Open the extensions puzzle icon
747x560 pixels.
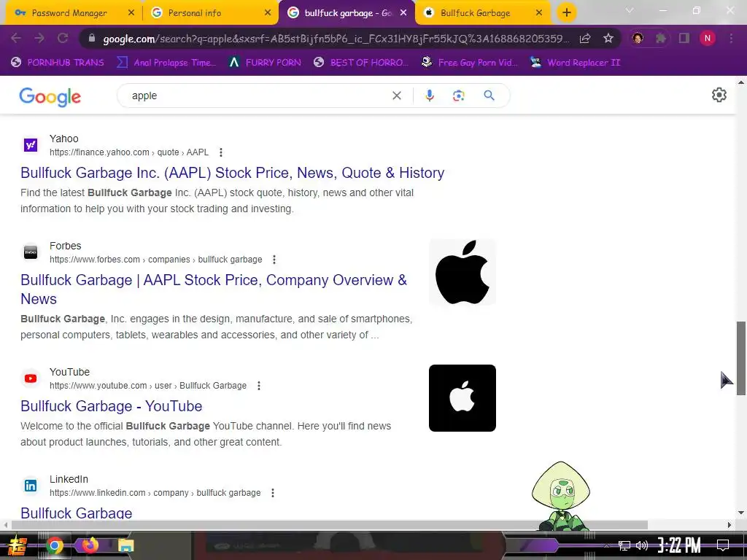(661, 38)
